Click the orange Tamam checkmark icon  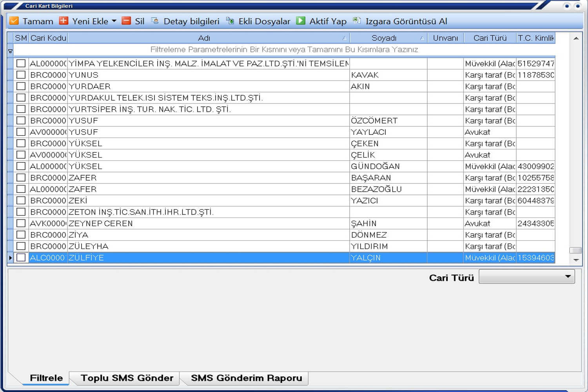tap(14, 21)
